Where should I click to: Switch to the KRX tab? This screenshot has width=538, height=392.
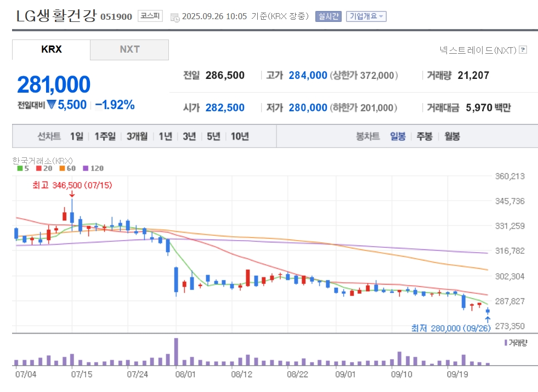pos(51,49)
